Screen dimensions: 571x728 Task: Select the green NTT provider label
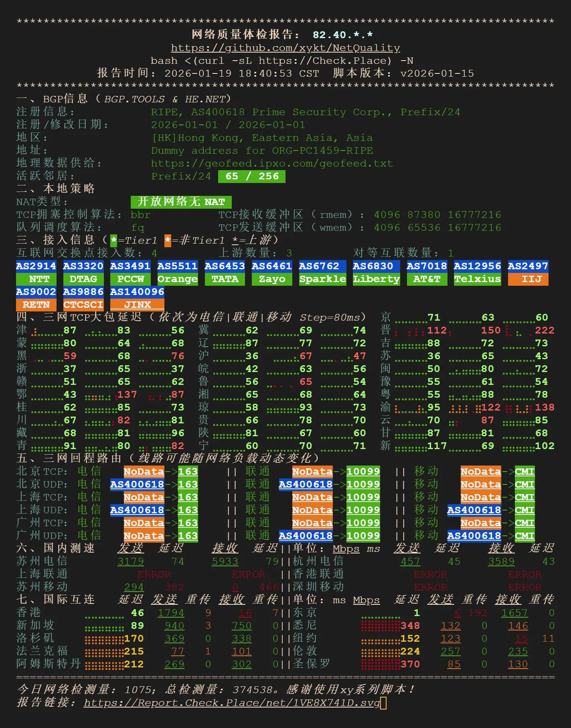point(36,279)
